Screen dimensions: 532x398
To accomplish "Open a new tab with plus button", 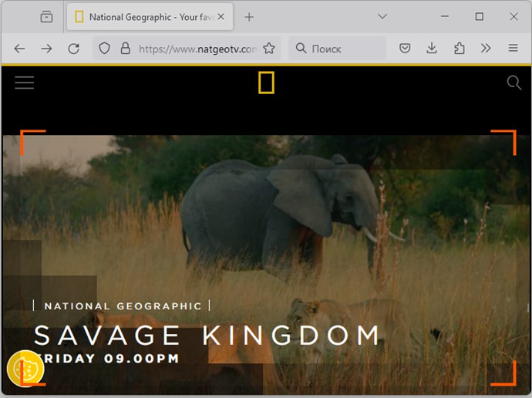I will tap(249, 17).
